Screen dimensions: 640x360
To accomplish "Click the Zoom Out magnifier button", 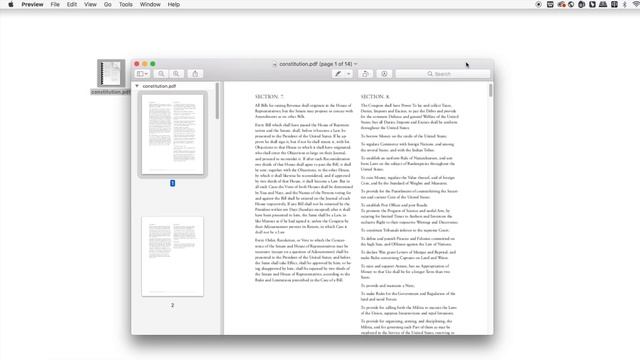I will tap(161, 74).
